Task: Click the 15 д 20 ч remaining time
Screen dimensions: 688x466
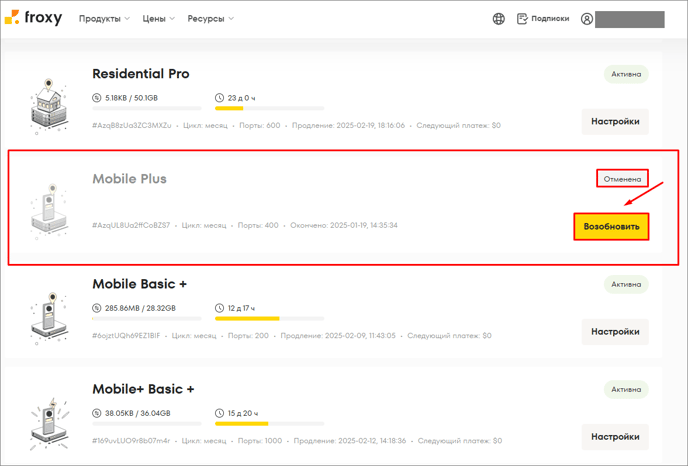Action: click(x=243, y=413)
